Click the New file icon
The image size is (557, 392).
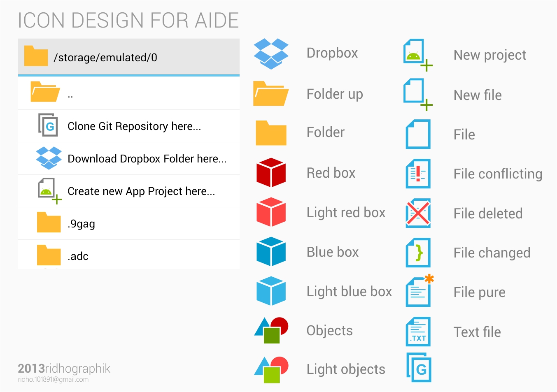tap(417, 95)
